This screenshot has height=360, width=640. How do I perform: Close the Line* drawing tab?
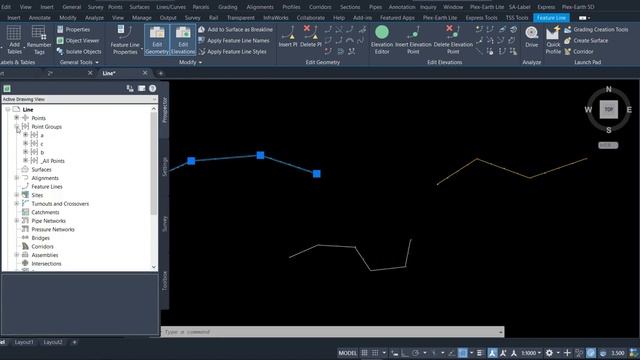pos(145,73)
